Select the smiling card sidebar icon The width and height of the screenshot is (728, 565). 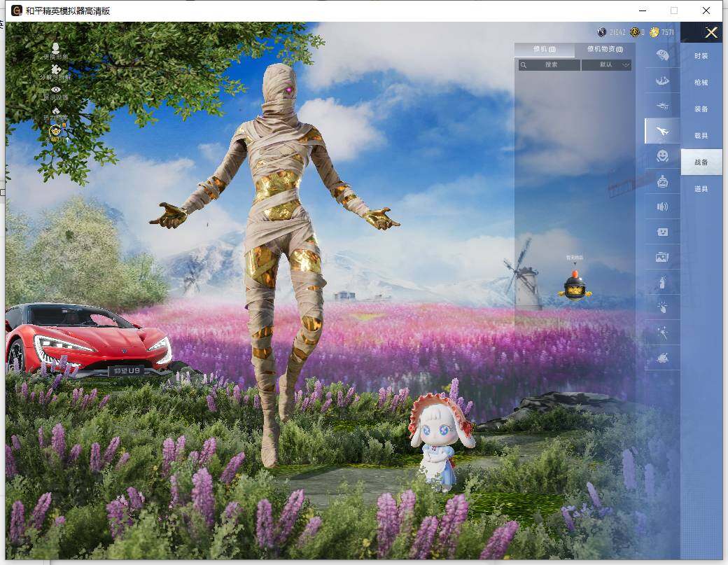point(662,232)
